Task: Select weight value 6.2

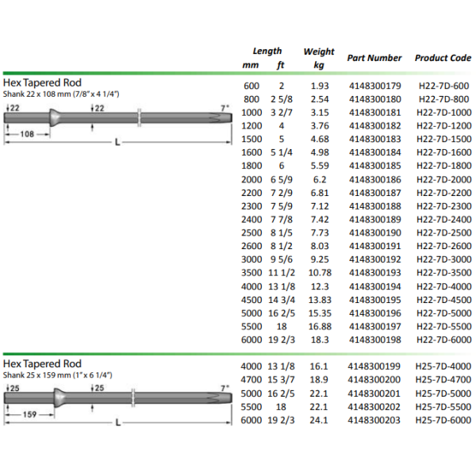Action: click(320, 180)
